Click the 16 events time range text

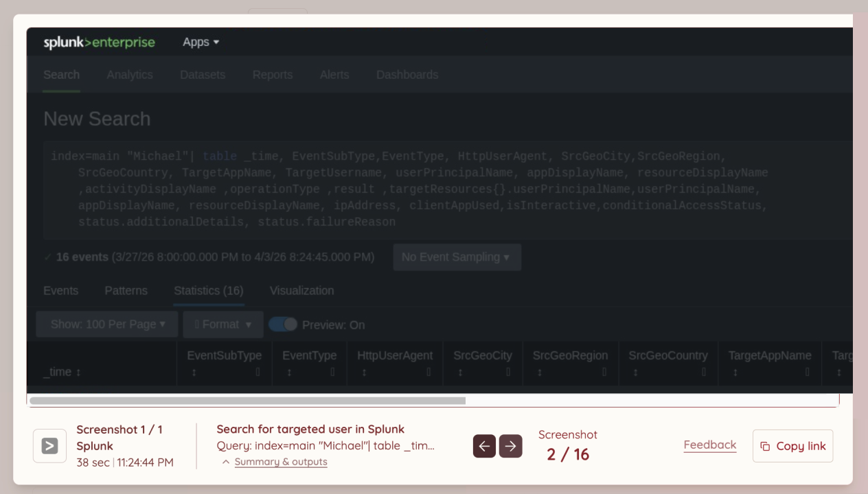pos(215,257)
